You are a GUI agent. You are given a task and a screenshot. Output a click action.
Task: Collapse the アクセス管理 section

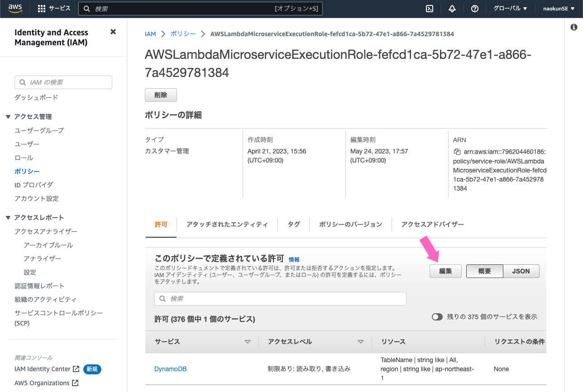point(8,117)
